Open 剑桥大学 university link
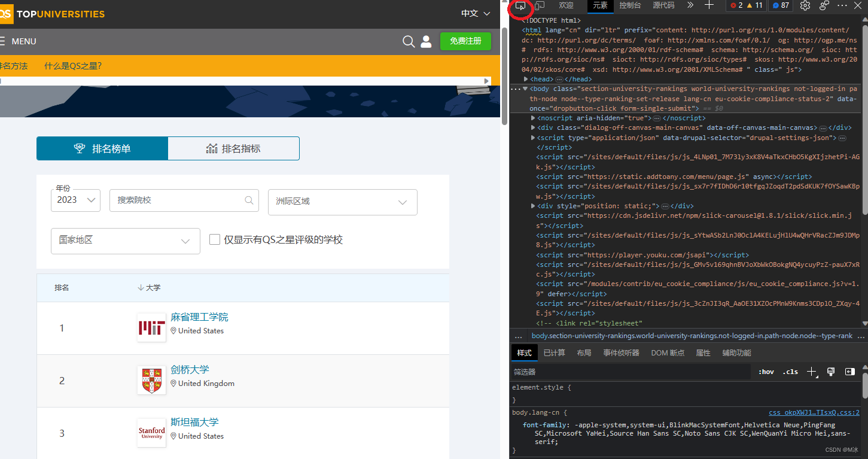The image size is (868, 459). pyautogui.click(x=190, y=370)
